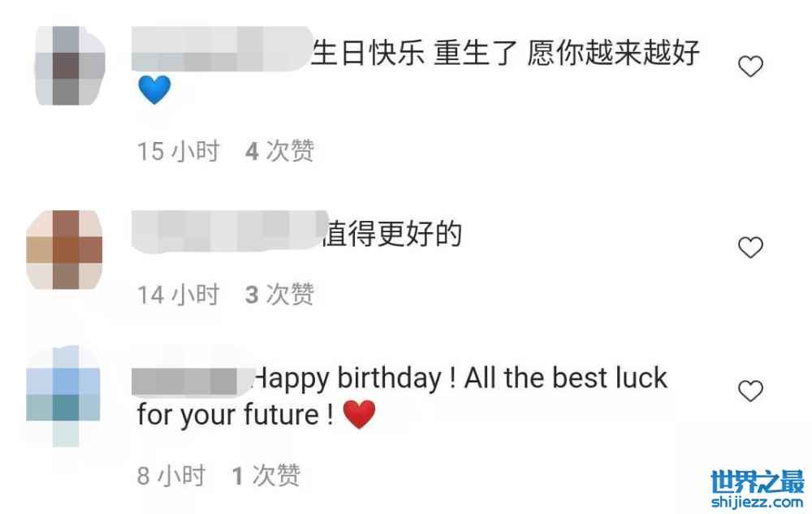View the 3 次赞 likes list
Screen dimensions: 812x514
point(279,295)
